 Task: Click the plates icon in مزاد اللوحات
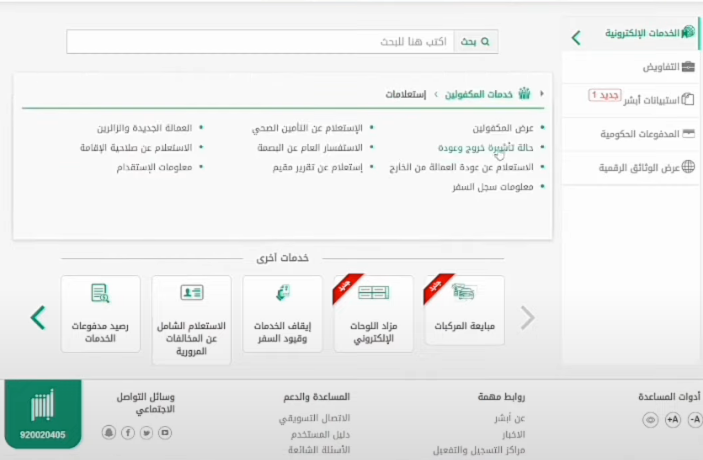(x=373, y=293)
